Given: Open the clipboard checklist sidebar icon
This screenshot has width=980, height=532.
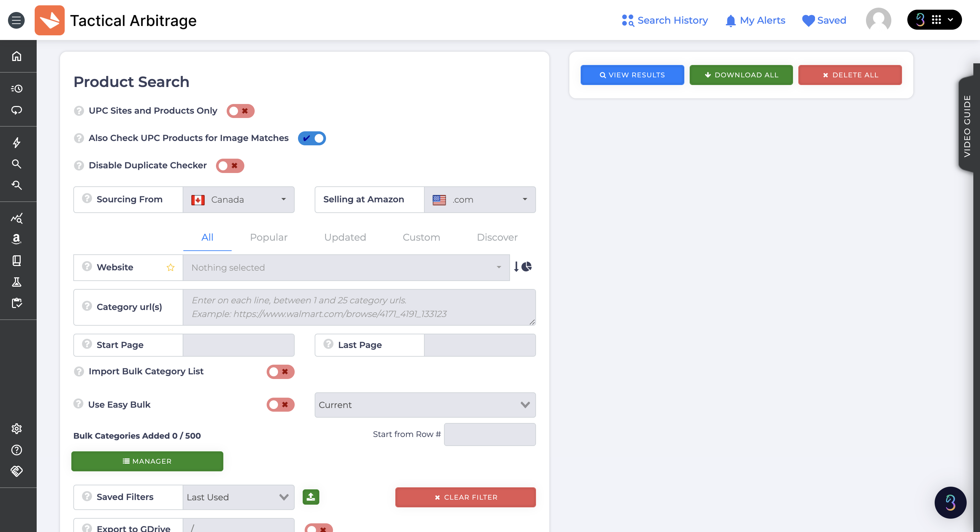Looking at the screenshot, I should (x=17, y=303).
